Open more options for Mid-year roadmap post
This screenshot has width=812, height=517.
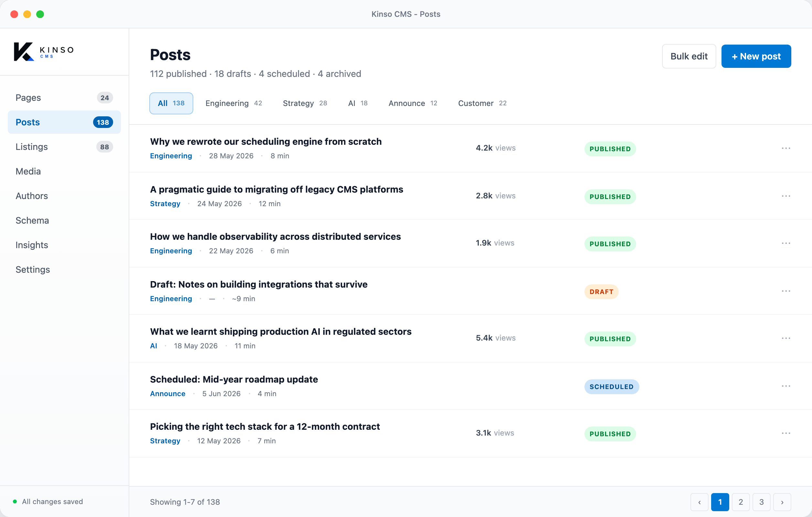pos(786,386)
